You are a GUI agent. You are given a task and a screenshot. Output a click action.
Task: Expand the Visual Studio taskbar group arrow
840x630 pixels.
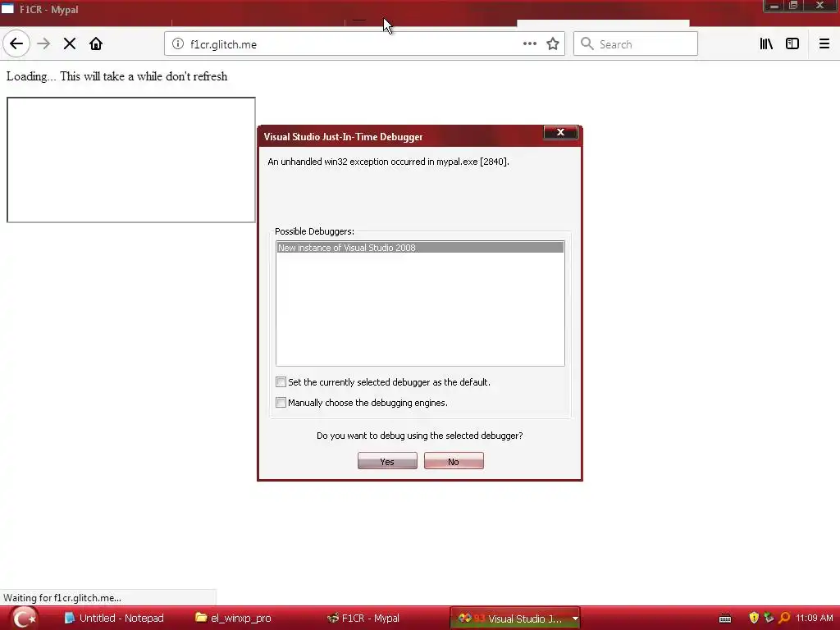(x=575, y=619)
